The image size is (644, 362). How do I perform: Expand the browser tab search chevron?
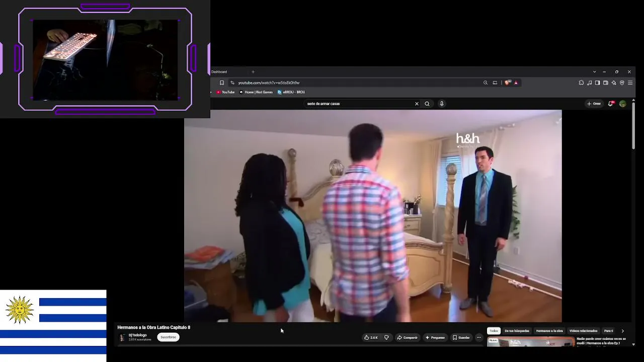pyautogui.click(x=594, y=72)
